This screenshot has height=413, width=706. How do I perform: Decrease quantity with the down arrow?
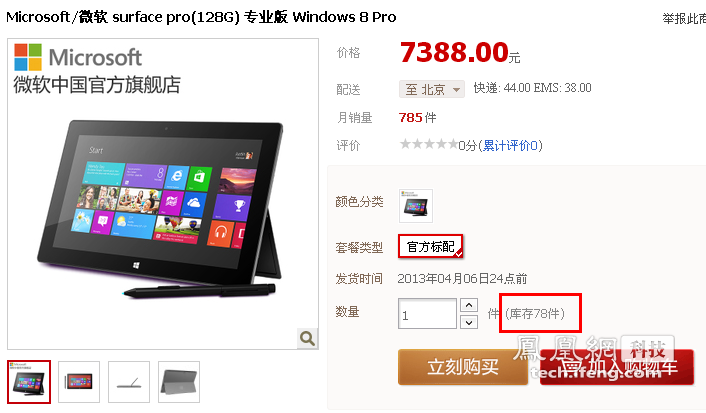coord(469,322)
